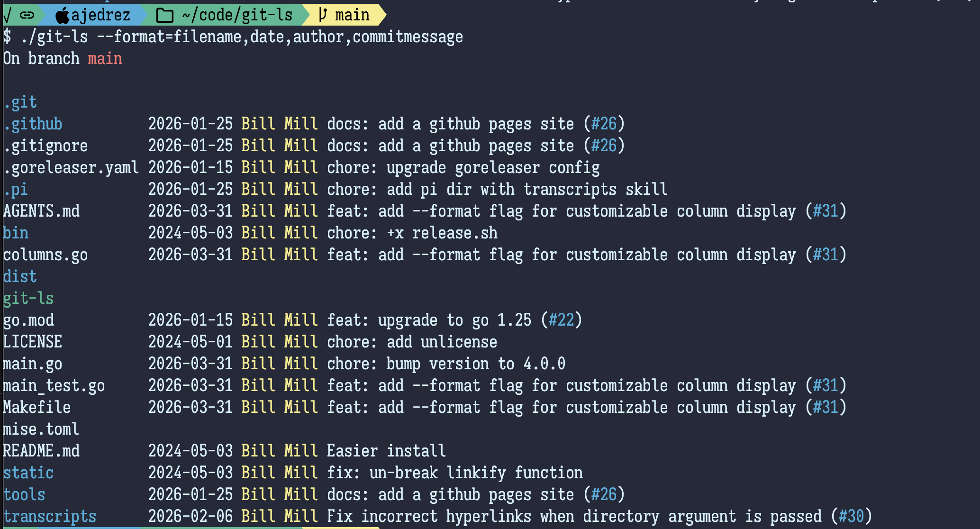Open the .github directory link

33,124
